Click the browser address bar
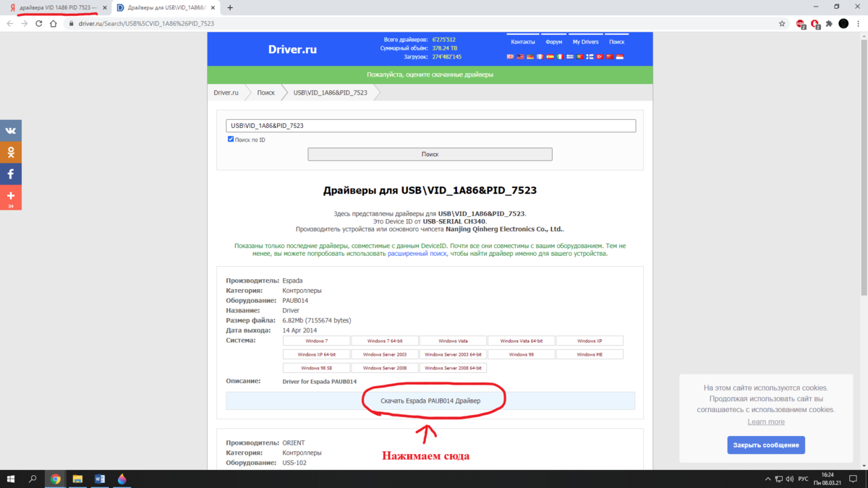The height and width of the screenshot is (488, 868). (420, 23)
